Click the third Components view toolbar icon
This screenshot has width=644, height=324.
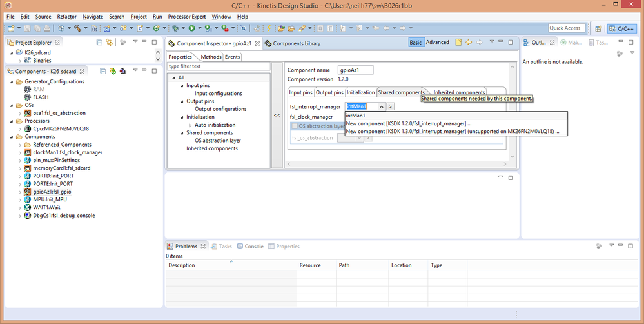coord(122,71)
